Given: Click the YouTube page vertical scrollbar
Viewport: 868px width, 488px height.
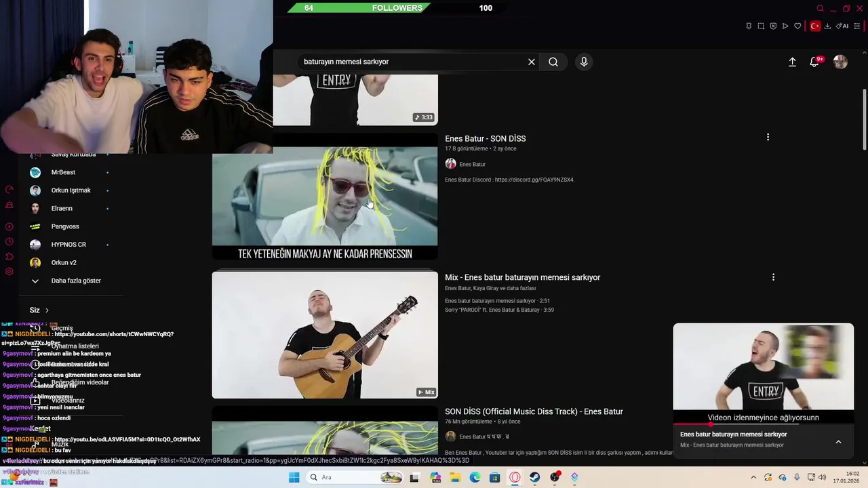Looking at the screenshot, I should pyautogui.click(x=864, y=119).
